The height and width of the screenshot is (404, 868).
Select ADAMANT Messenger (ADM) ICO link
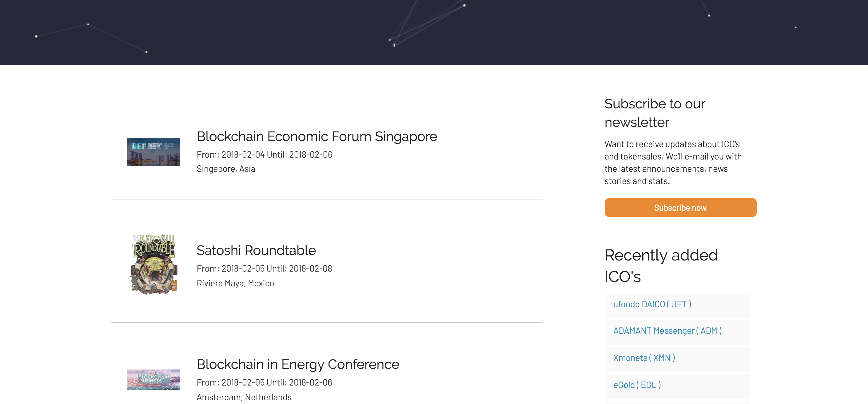tap(667, 331)
